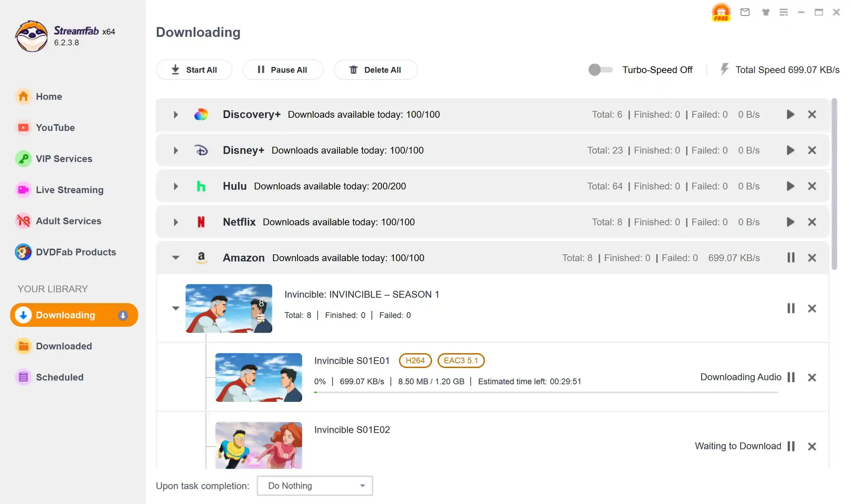Expand the Hulu group
The image size is (850, 504).
(176, 187)
